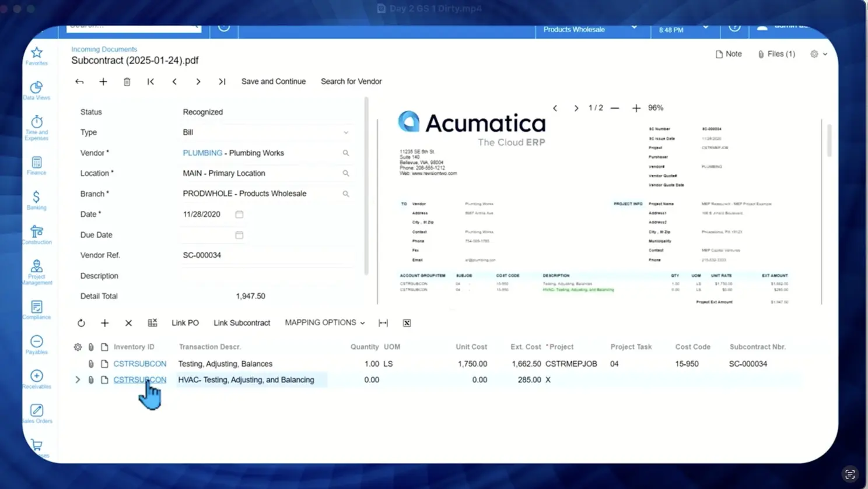Image resolution: width=868 pixels, height=489 pixels.
Task: Zoom in the PDF preview
Action: click(636, 108)
